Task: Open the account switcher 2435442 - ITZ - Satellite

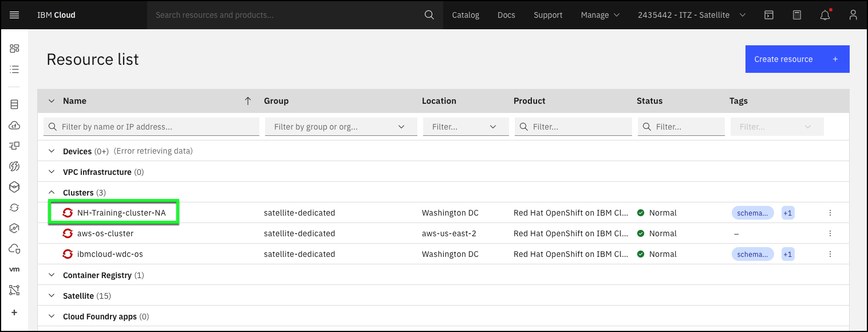Action: [x=691, y=15]
